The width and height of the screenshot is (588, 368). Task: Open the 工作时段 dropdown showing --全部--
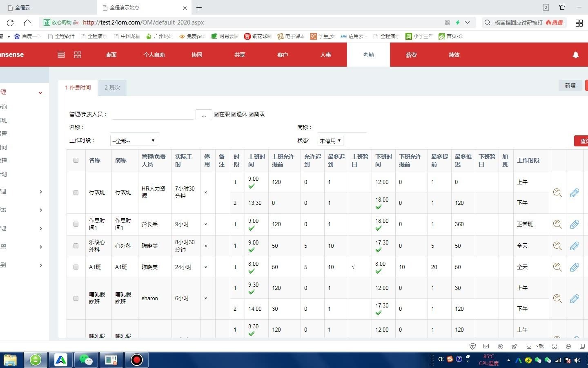[x=134, y=141]
